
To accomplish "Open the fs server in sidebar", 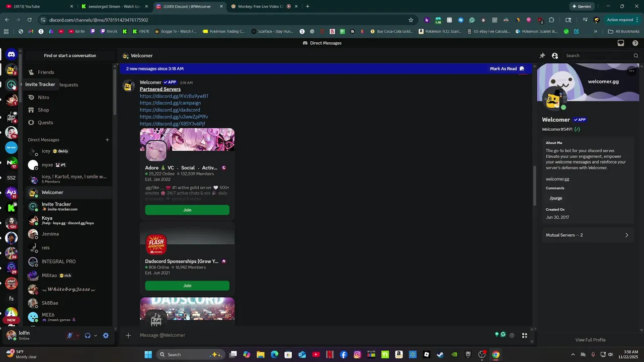I will tap(11, 299).
